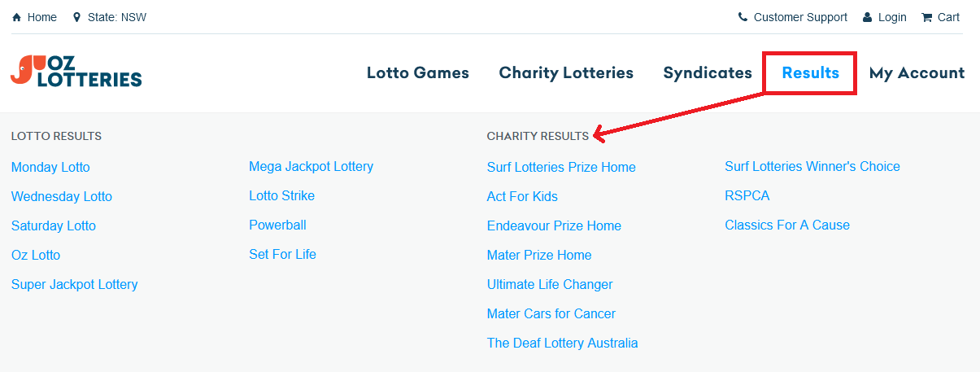
Task: Open Set For Life results
Action: pyautogui.click(x=282, y=255)
